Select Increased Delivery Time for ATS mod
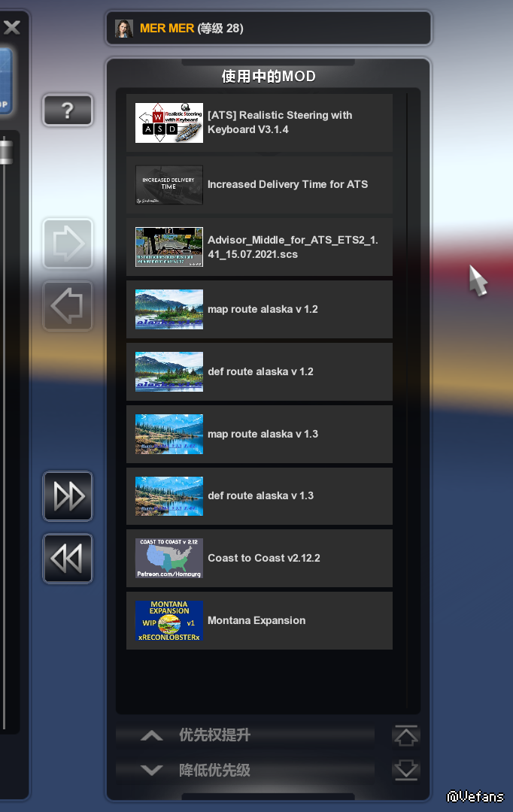 click(x=259, y=185)
